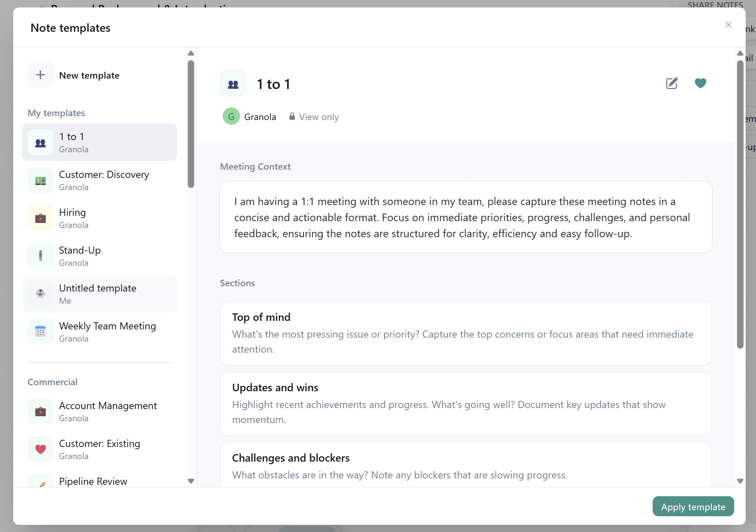The width and height of the screenshot is (756, 532).
Task: Click the preview pane scroll down arrow
Action: [x=740, y=481]
